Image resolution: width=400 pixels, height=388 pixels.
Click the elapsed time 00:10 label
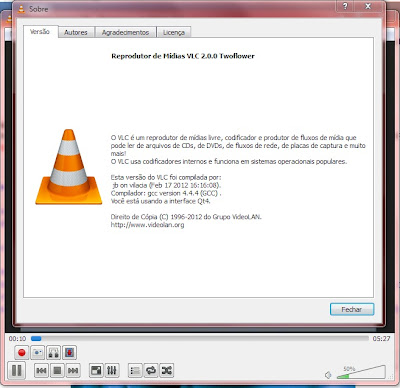click(17, 339)
